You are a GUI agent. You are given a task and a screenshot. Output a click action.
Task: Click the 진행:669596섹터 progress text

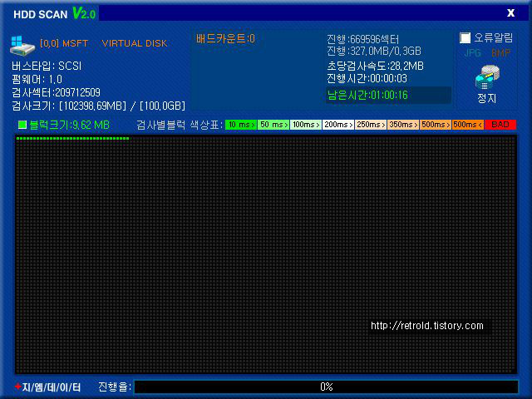click(x=362, y=39)
